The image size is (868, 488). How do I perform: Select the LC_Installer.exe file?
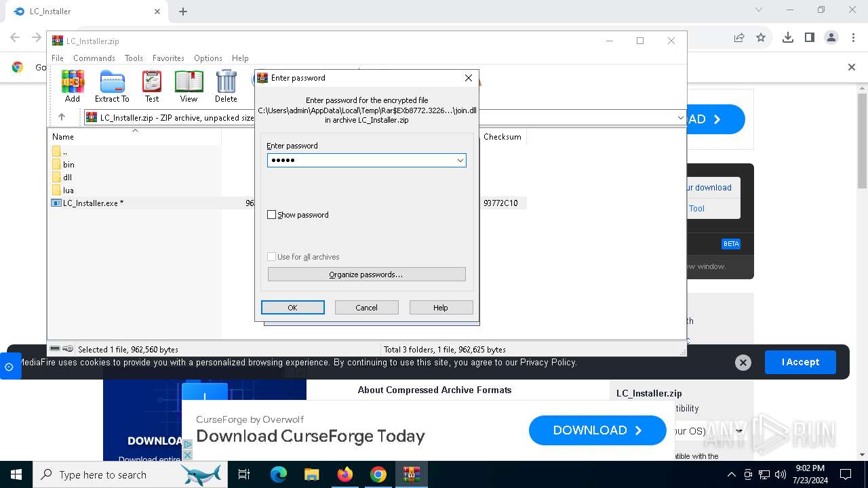click(x=87, y=203)
